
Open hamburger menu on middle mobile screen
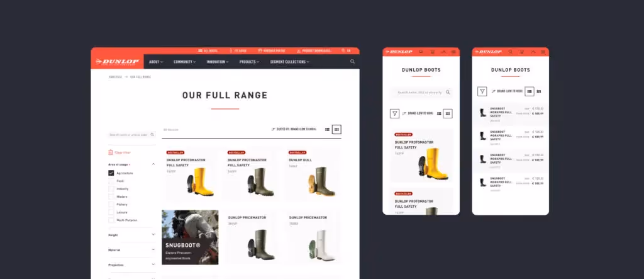pos(454,52)
